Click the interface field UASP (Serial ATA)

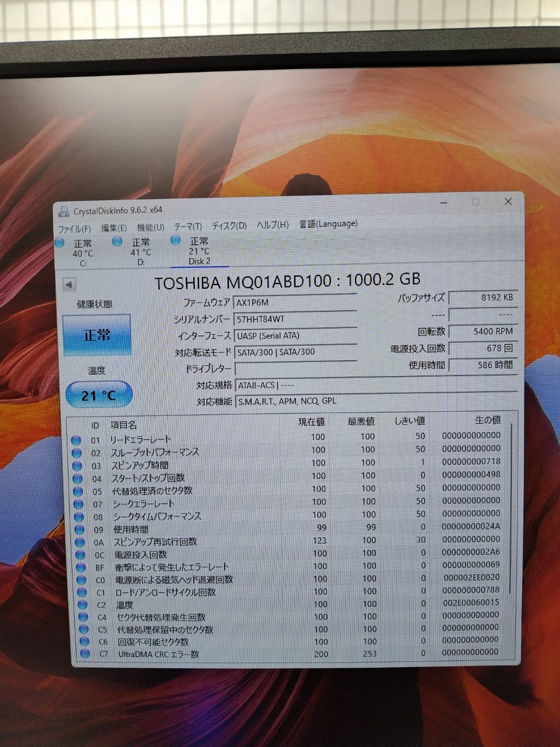(295, 335)
